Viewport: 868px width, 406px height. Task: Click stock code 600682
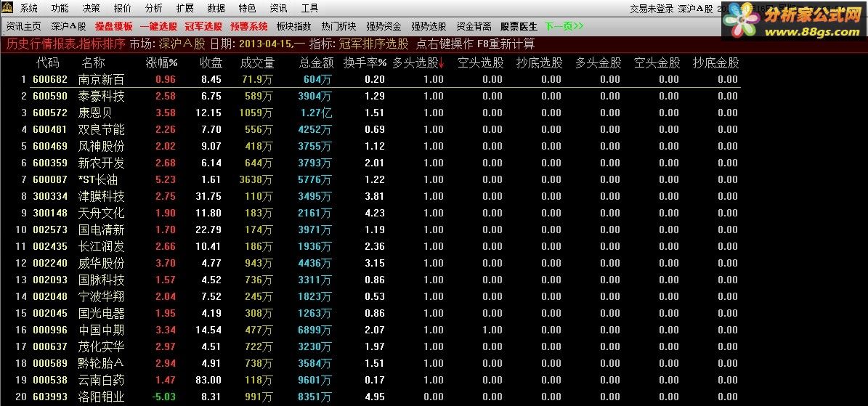tap(50, 80)
